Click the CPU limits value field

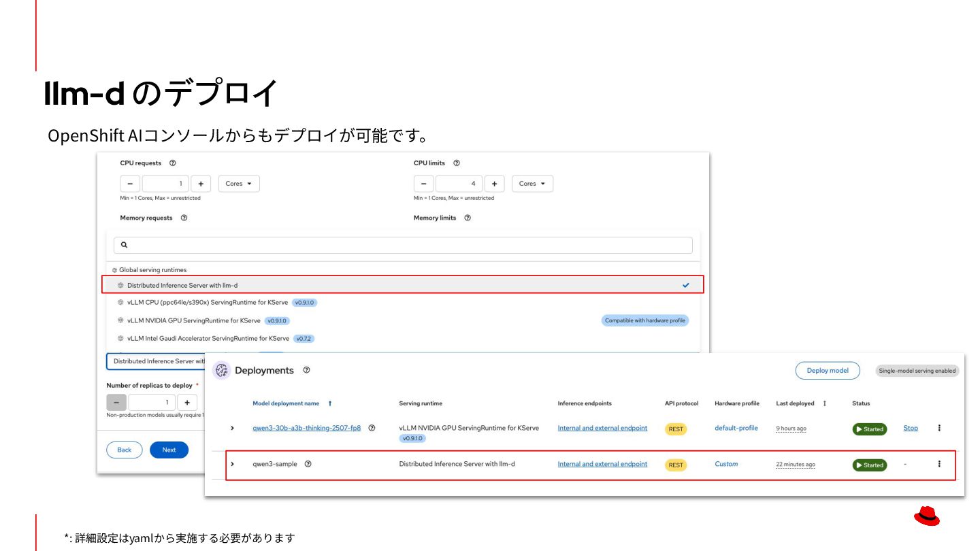(x=459, y=184)
